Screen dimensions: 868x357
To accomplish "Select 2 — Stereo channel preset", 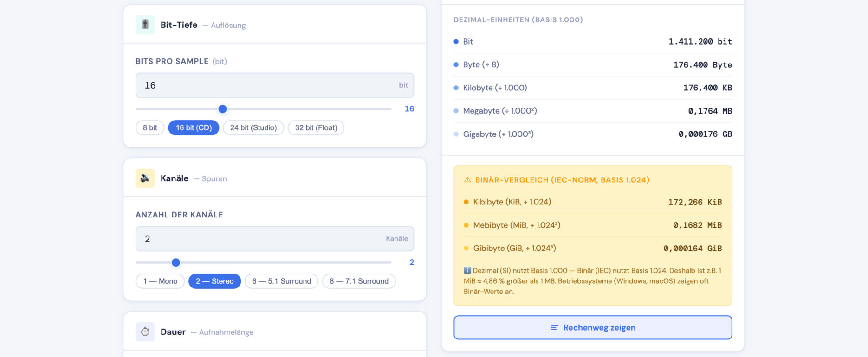I will 214,281.
